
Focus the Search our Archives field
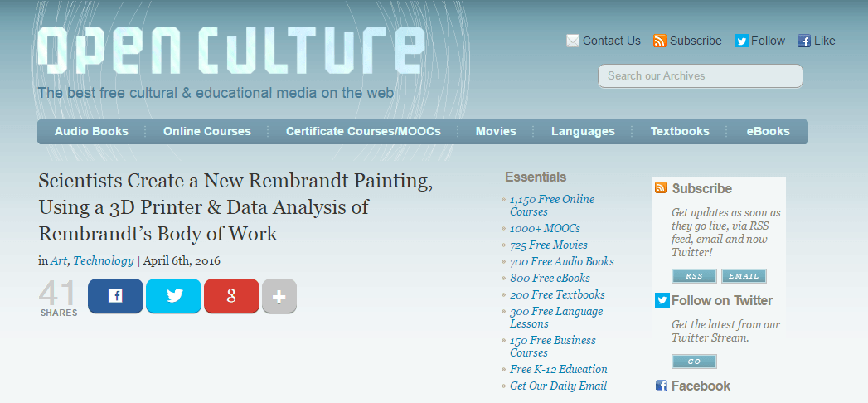click(701, 75)
